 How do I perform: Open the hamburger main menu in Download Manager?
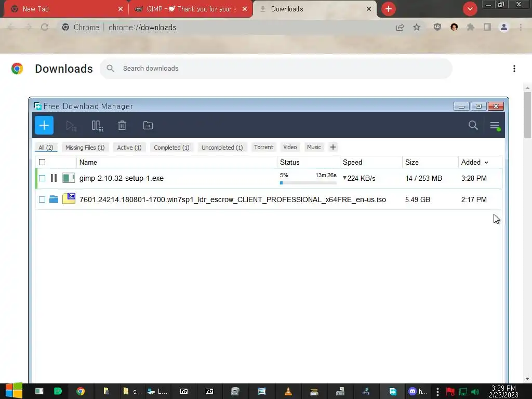(x=495, y=126)
